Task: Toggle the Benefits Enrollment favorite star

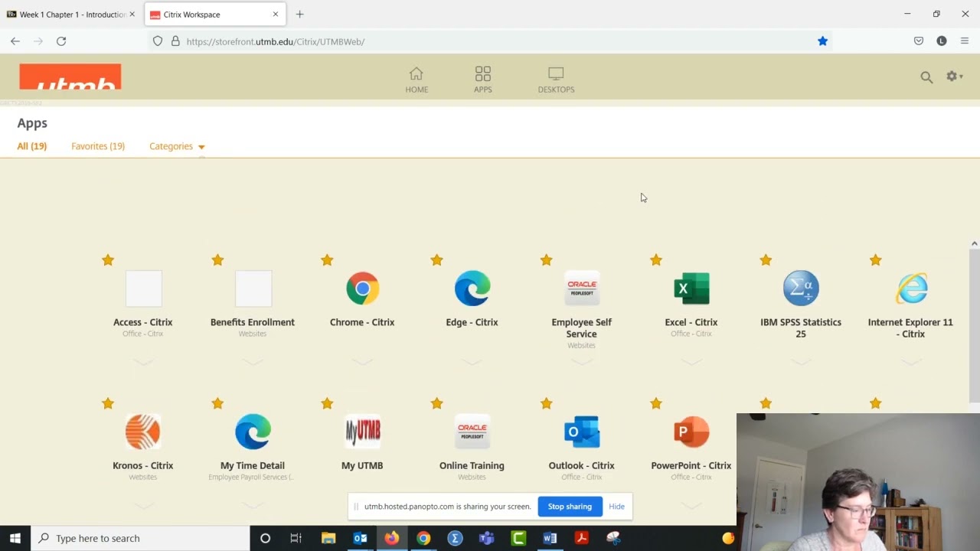Action: (x=217, y=260)
